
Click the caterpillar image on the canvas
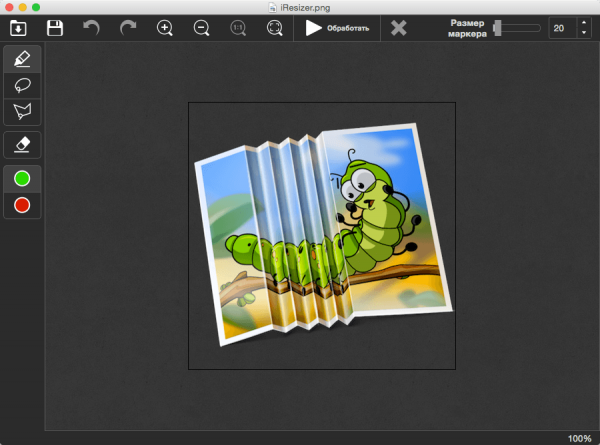pos(322,236)
